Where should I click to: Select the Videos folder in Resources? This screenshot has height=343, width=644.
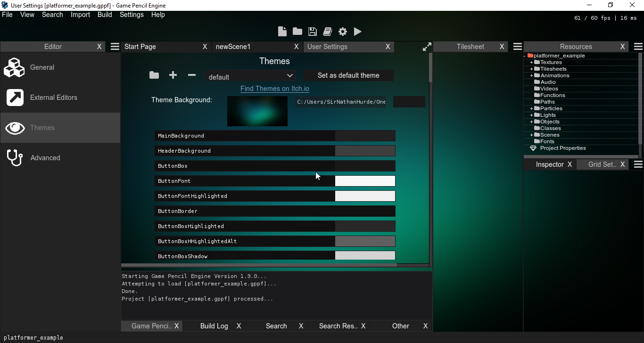pos(549,89)
